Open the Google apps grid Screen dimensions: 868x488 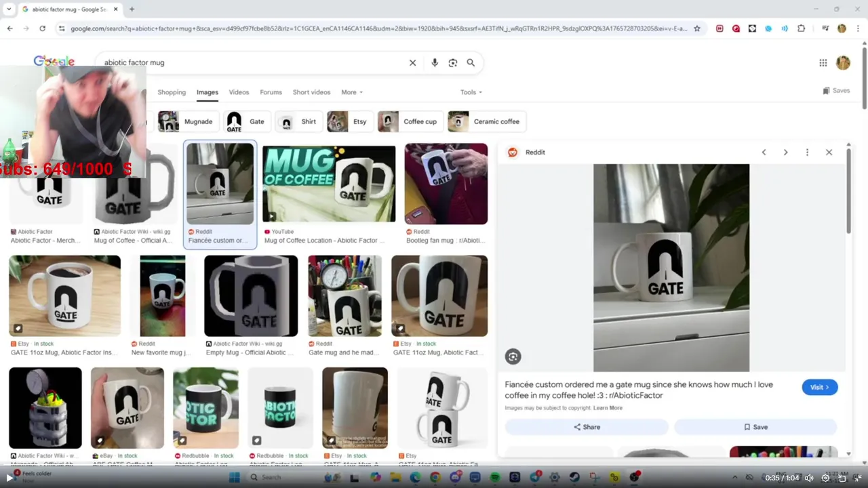point(823,62)
